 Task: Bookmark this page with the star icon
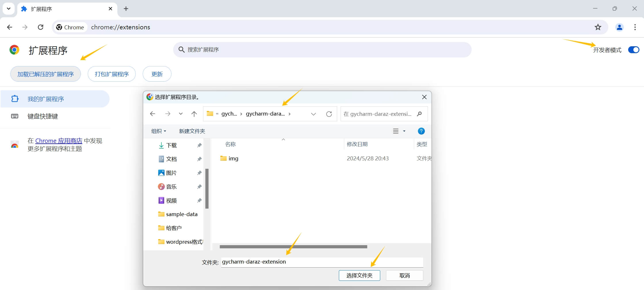(x=598, y=27)
